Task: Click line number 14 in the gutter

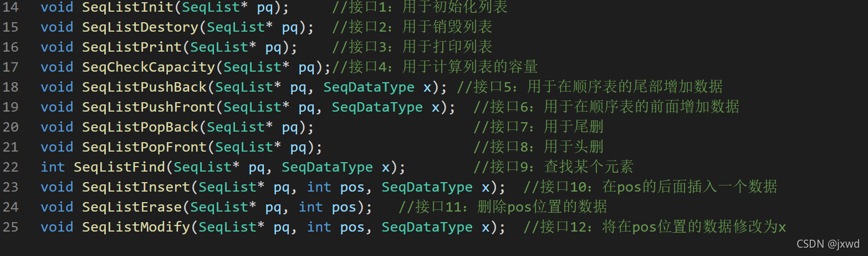Action: tap(11, 8)
